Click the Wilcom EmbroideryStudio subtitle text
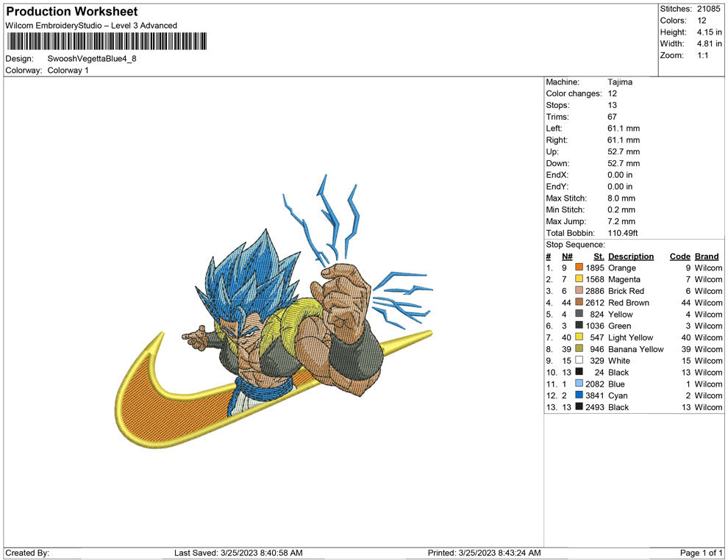This screenshot has width=728, height=560. 91,26
